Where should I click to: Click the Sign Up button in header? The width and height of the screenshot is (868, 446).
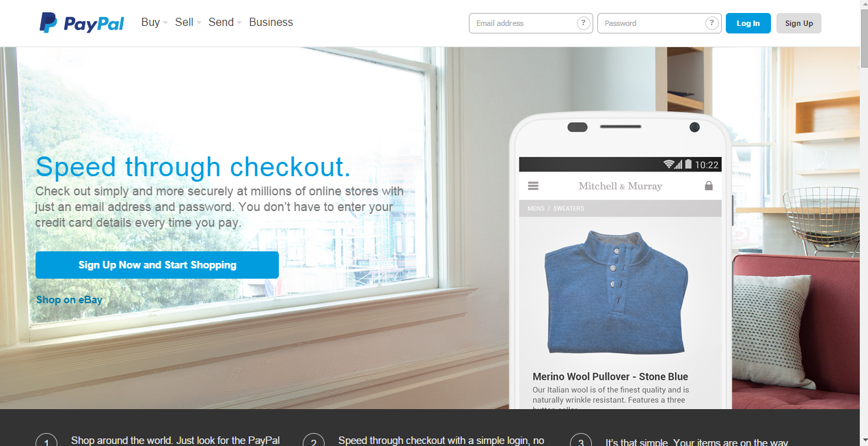tap(799, 23)
